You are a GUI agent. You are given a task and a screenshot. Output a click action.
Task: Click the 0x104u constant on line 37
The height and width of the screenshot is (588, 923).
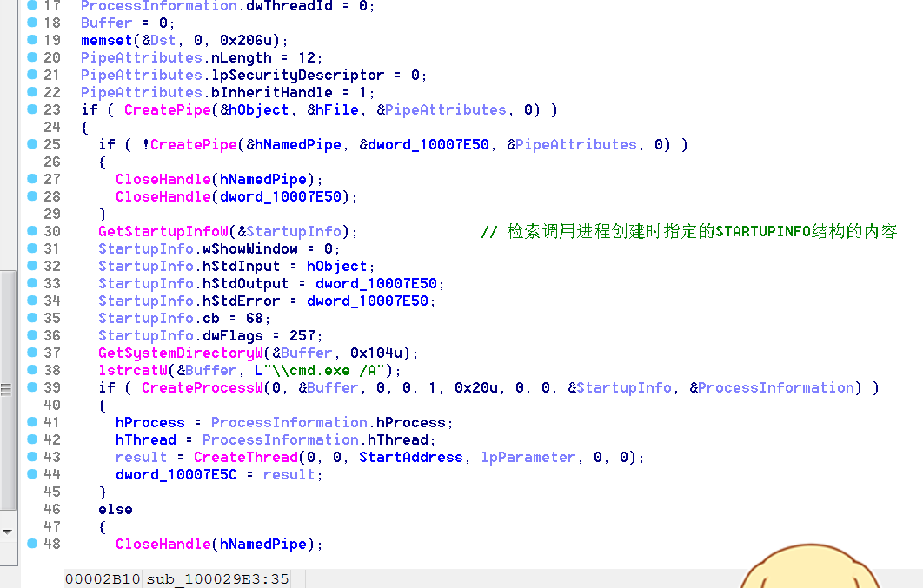pyautogui.click(x=376, y=353)
